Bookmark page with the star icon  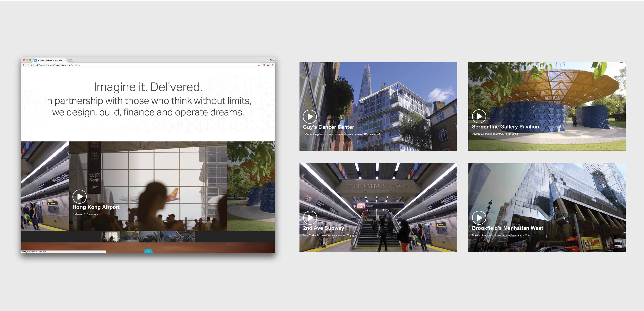pos(259,65)
